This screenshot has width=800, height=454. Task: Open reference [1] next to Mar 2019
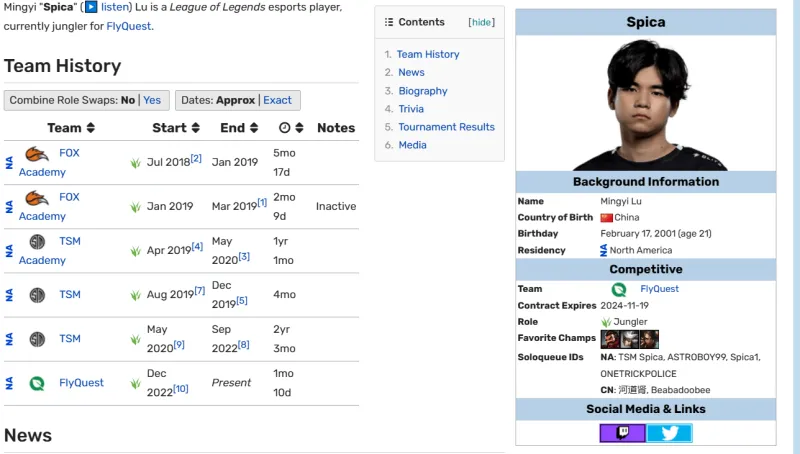point(262,202)
